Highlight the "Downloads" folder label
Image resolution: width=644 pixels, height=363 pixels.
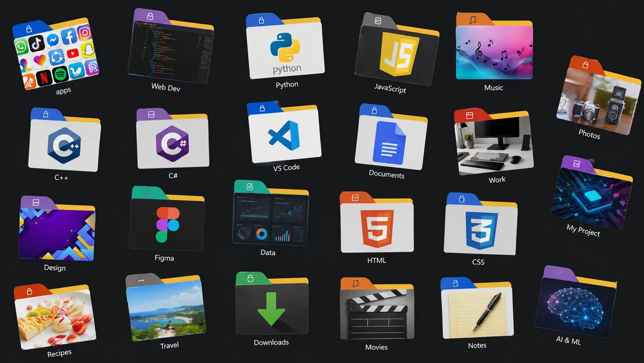click(271, 342)
